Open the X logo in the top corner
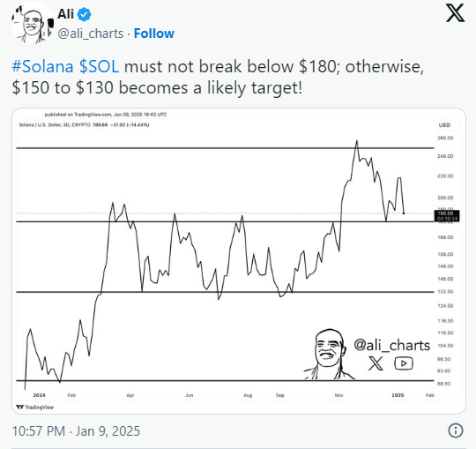This screenshot has width=476, height=449. coord(455,13)
